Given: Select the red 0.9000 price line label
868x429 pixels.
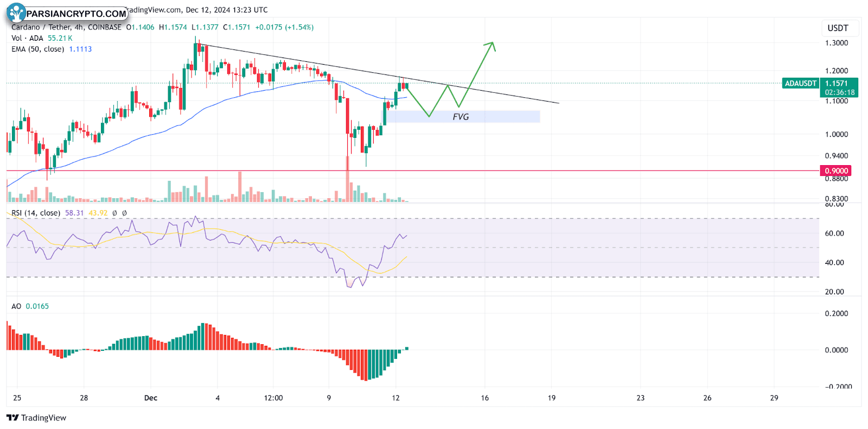Looking at the screenshot, I should point(836,171).
